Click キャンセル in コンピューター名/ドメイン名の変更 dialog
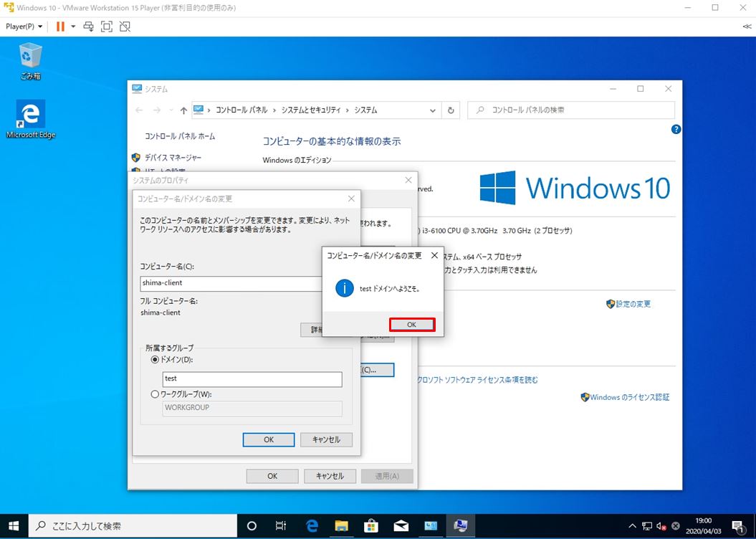This screenshot has height=539, width=756. pyautogui.click(x=327, y=439)
